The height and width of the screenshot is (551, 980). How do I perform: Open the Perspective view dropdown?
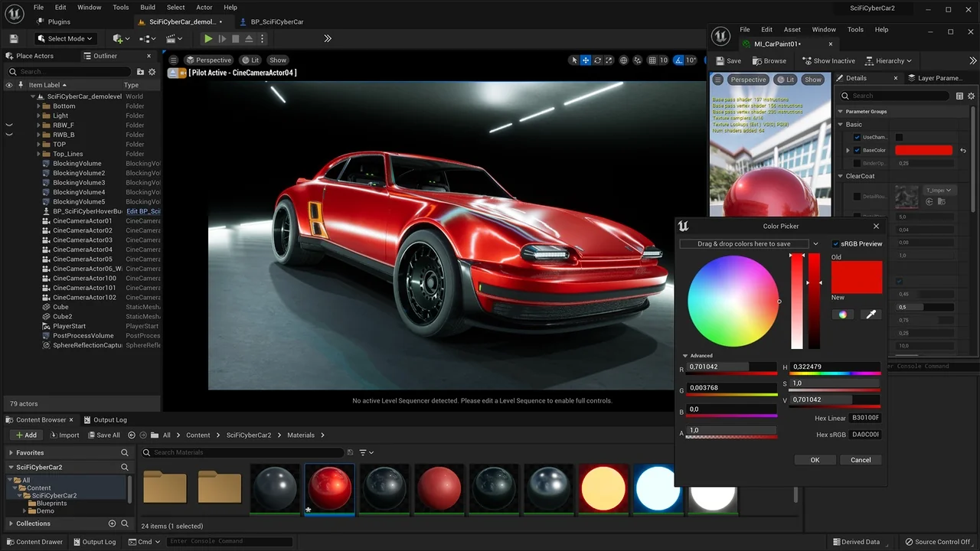208,60
